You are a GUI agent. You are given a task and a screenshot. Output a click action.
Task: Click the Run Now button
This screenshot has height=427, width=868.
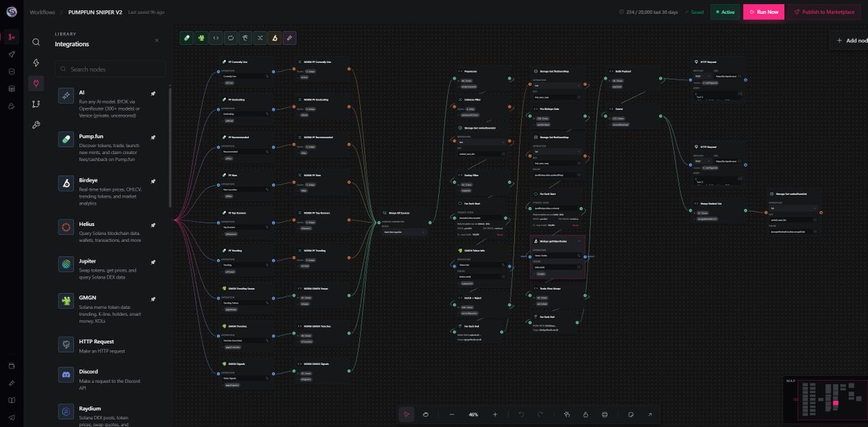764,12
